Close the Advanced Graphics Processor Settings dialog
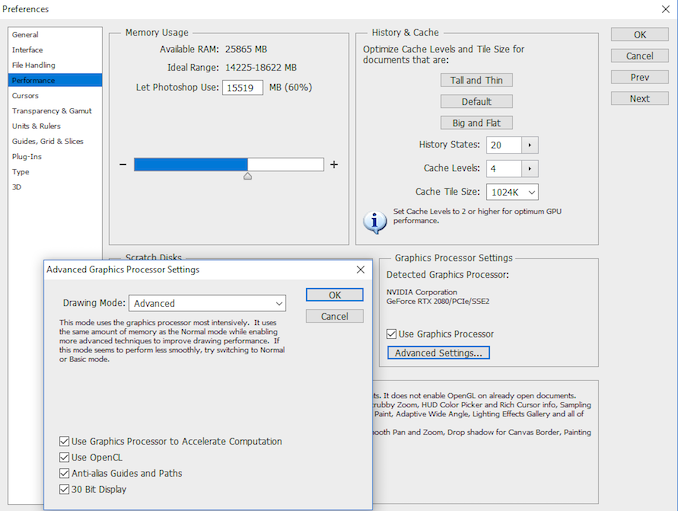 point(361,270)
